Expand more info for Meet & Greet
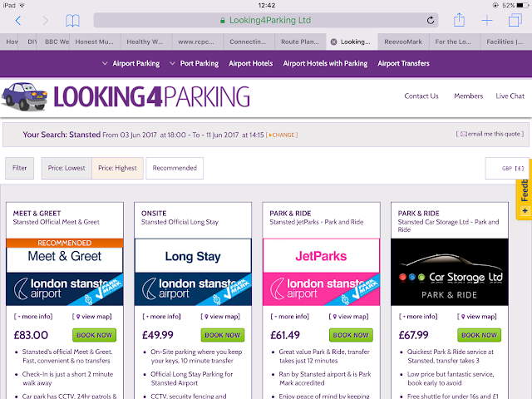 pyautogui.click(x=33, y=317)
